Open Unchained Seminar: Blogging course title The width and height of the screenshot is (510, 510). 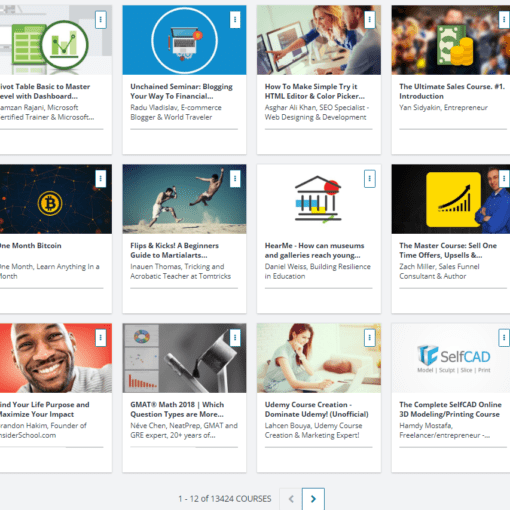pyautogui.click(x=181, y=91)
